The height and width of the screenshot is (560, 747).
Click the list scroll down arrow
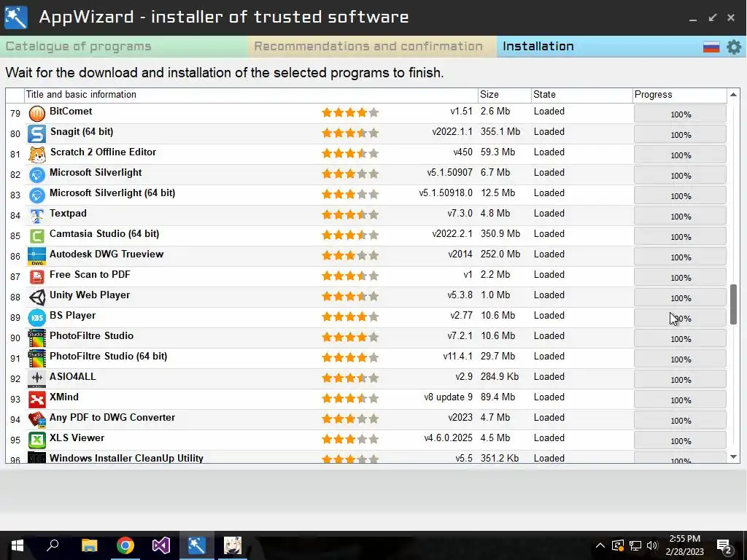tap(734, 457)
